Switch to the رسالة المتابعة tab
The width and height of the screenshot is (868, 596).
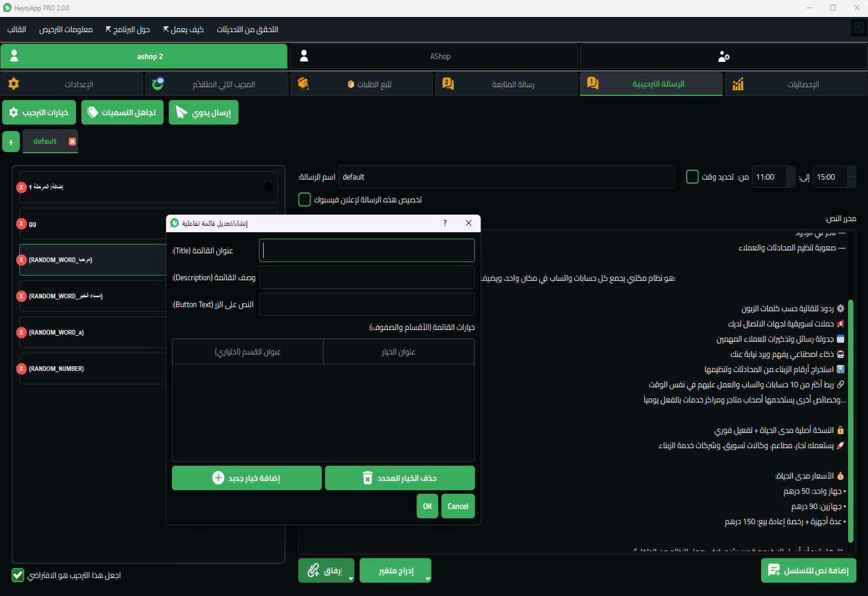506,84
